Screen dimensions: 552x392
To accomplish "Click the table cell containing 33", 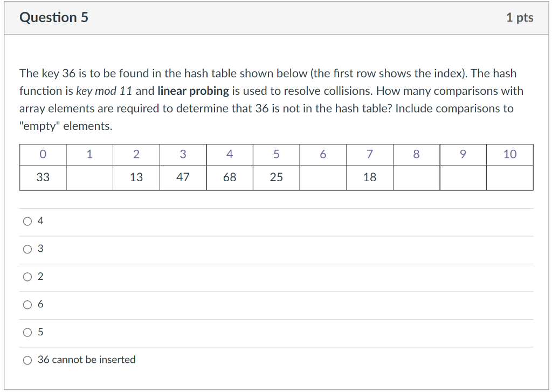I will [42, 177].
